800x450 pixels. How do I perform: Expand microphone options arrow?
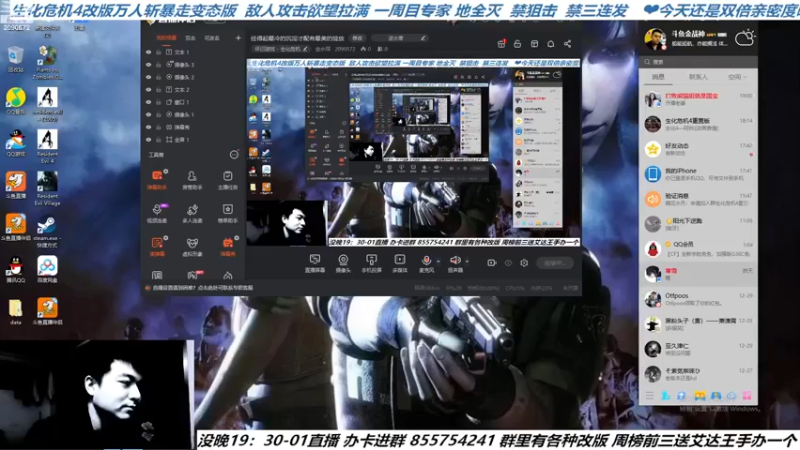(x=438, y=262)
